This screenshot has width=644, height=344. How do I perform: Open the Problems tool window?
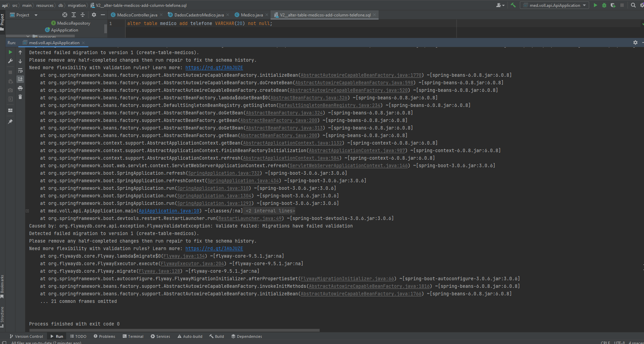[104, 336]
